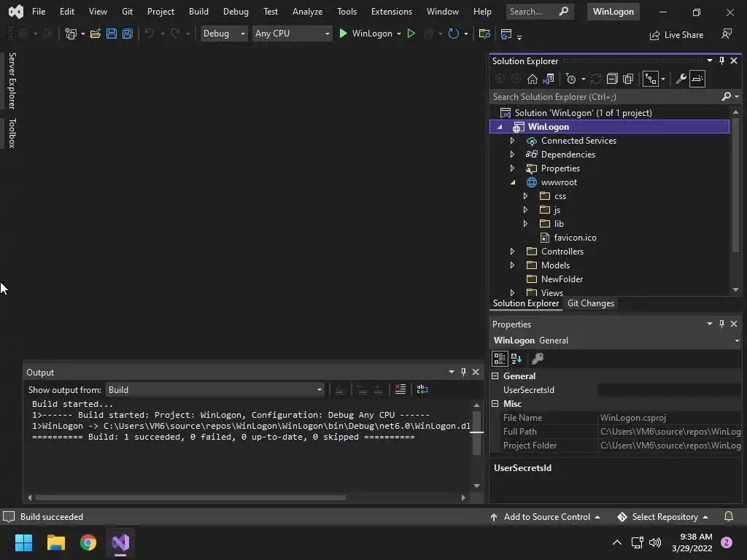
Task: Switch views icon in Solution Explorer toolbar
Action: [x=549, y=79]
